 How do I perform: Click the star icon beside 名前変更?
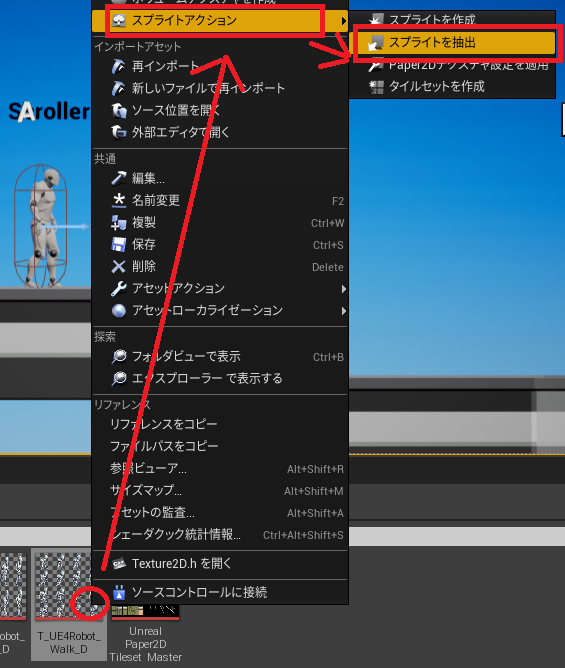pyautogui.click(x=119, y=200)
